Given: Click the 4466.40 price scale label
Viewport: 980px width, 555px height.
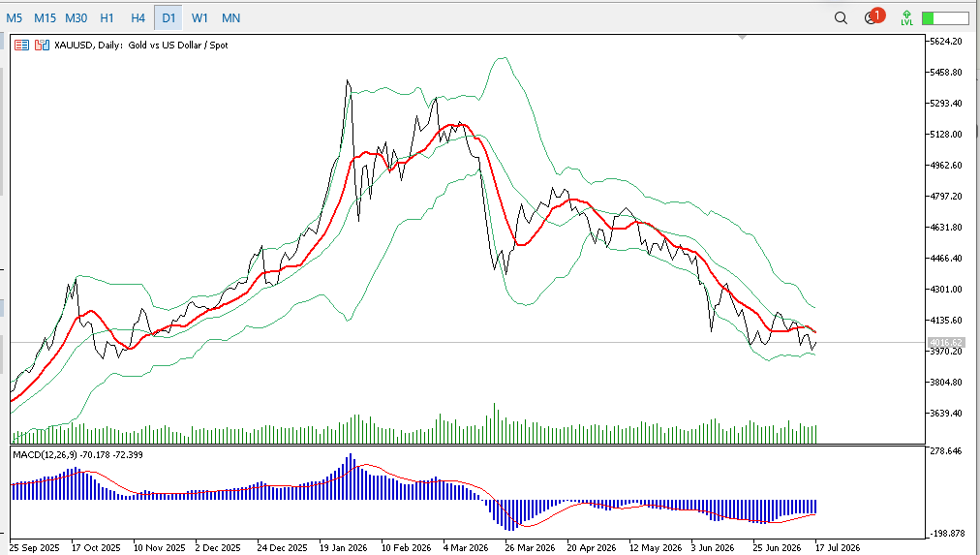Looking at the screenshot, I should [946, 258].
